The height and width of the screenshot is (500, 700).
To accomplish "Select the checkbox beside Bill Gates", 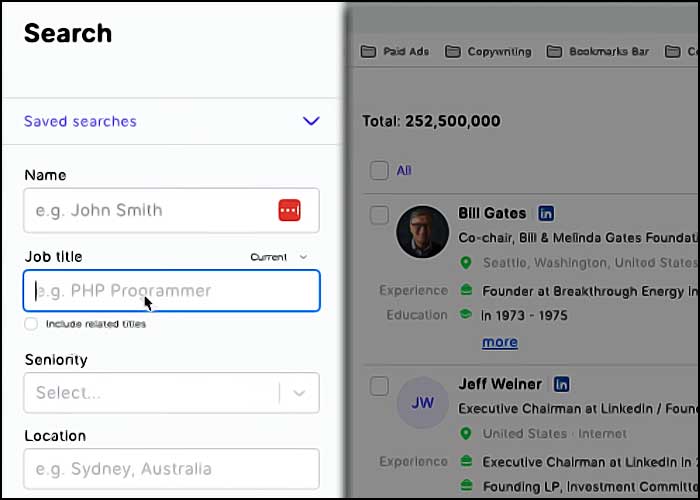I will 379,215.
